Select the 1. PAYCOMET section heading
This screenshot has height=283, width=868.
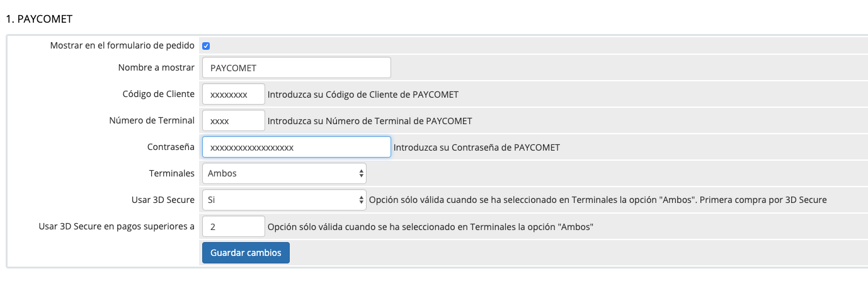38,19
